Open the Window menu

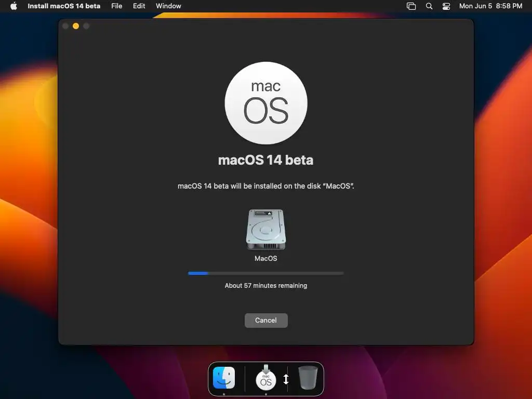168,6
